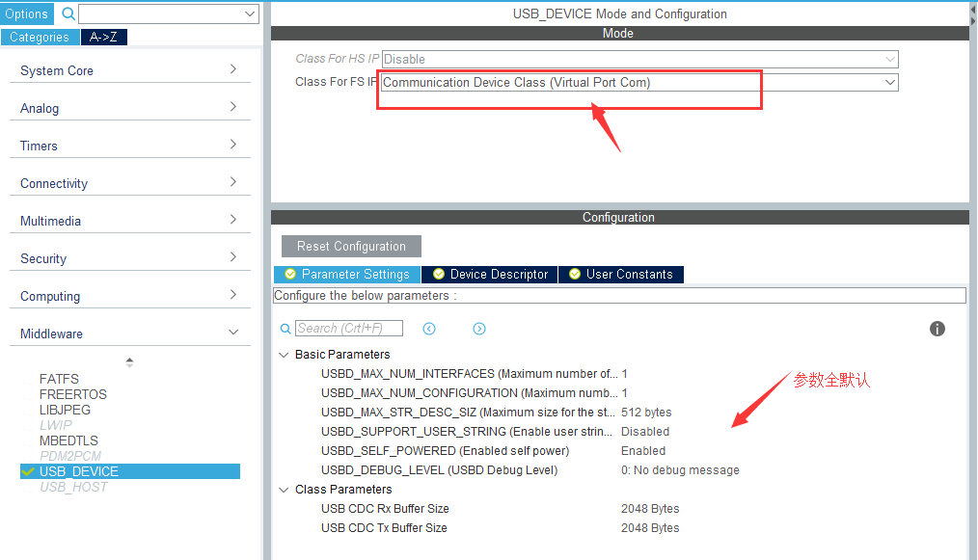Expand the Computing category
The width and height of the screenshot is (978, 560).
(130, 296)
